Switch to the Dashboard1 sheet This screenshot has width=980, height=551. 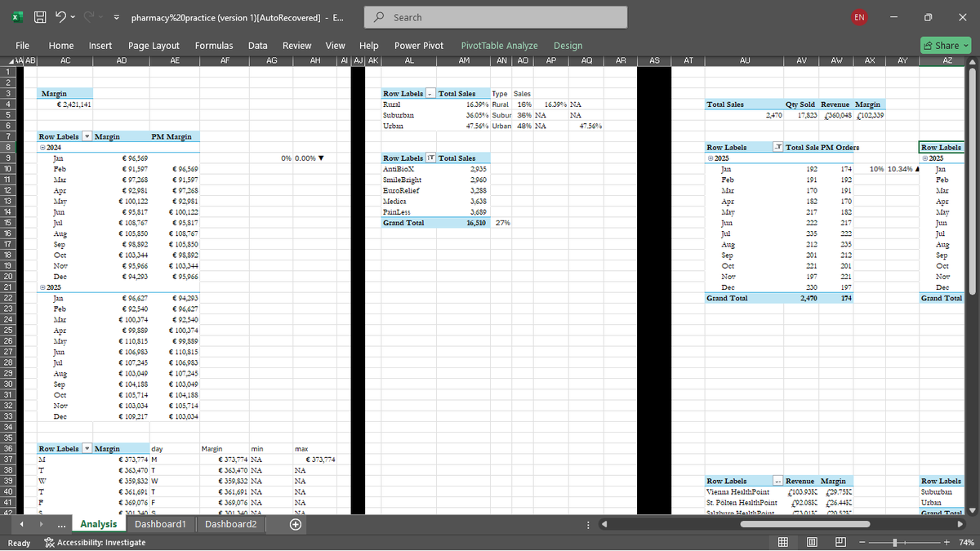pyautogui.click(x=160, y=524)
